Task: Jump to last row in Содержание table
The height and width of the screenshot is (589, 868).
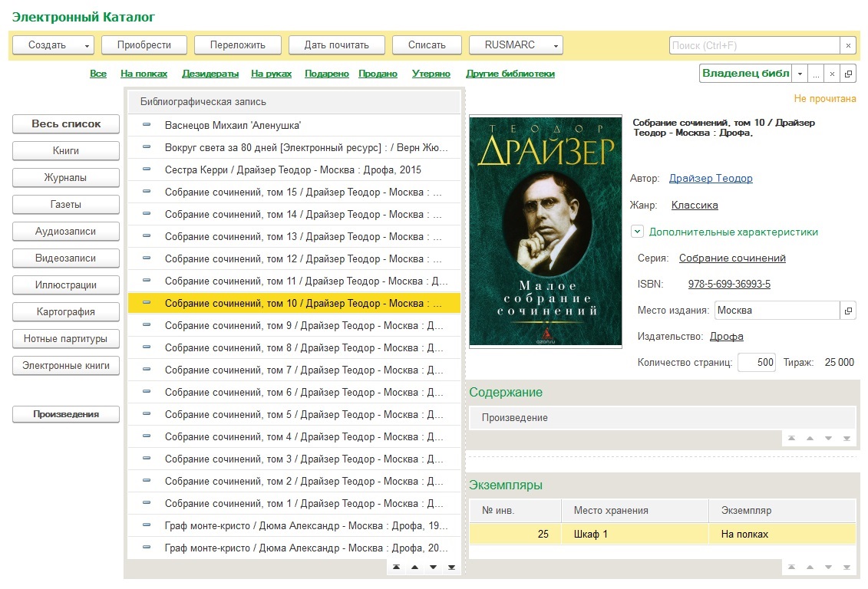Action: point(847,438)
